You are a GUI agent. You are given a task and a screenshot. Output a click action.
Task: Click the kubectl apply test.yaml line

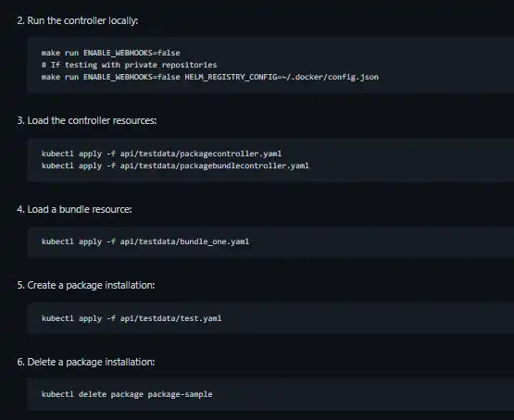click(132, 318)
